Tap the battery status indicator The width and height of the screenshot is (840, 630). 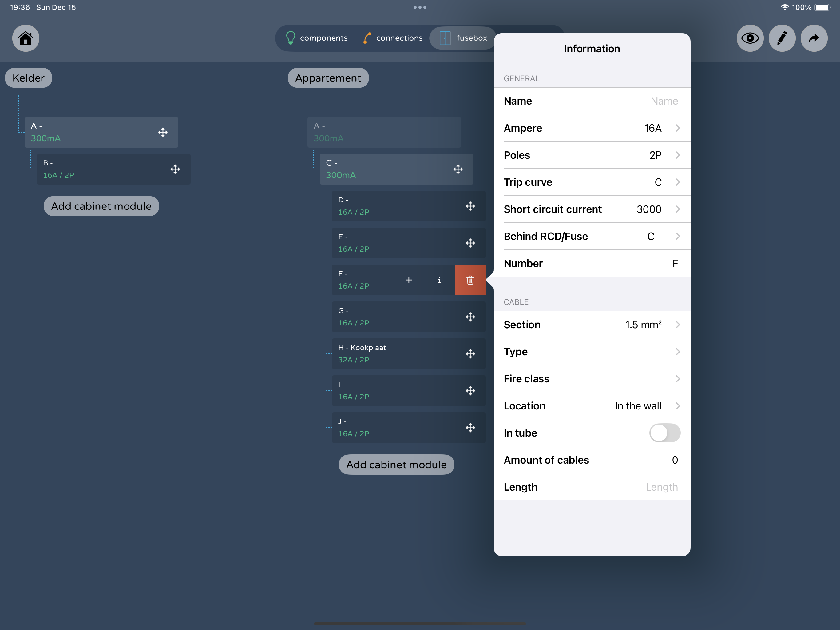822,7
